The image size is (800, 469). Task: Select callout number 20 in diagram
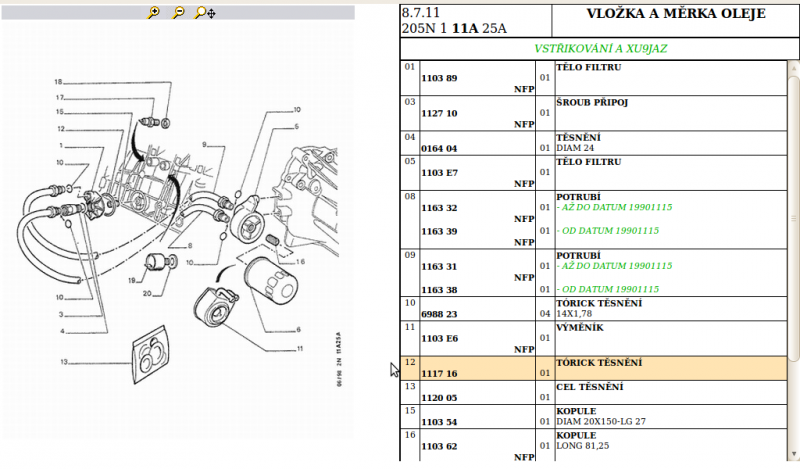[x=145, y=293]
